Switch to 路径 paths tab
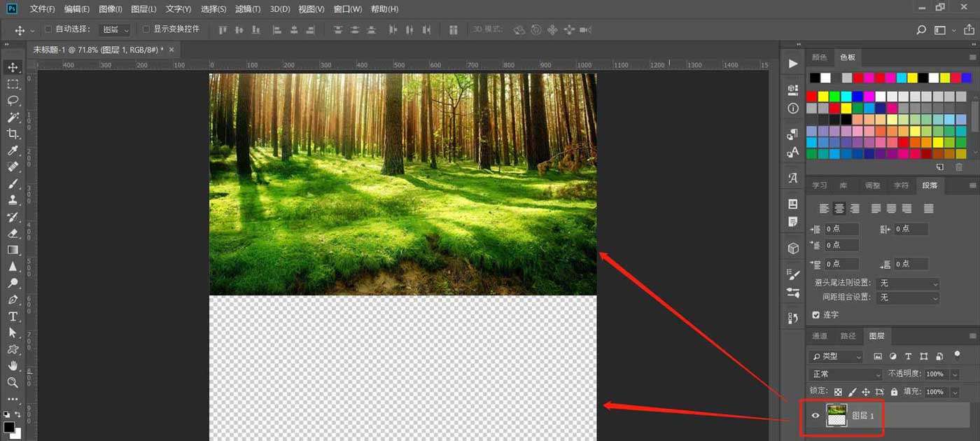Image resolution: width=980 pixels, height=441 pixels. pos(848,336)
